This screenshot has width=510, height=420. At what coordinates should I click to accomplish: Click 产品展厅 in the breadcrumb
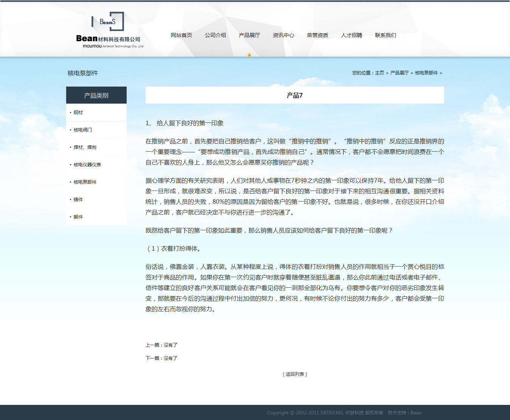(x=399, y=73)
